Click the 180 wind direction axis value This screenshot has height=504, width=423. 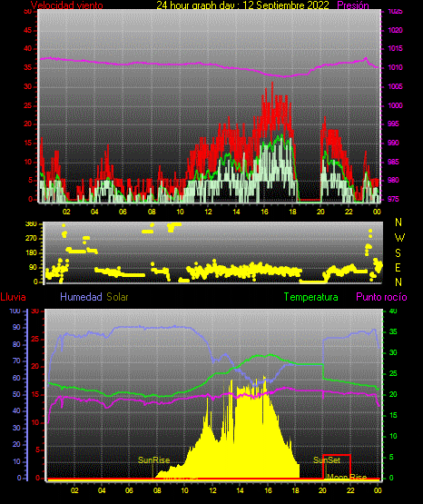pos(31,253)
